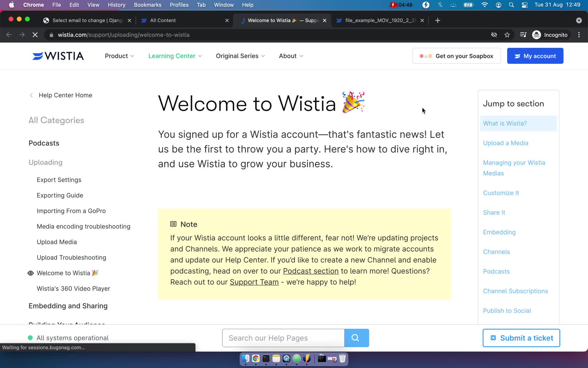Open Chrome from the dock
The width and height of the screenshot is (588, 368).
click(x=256, y=358)
